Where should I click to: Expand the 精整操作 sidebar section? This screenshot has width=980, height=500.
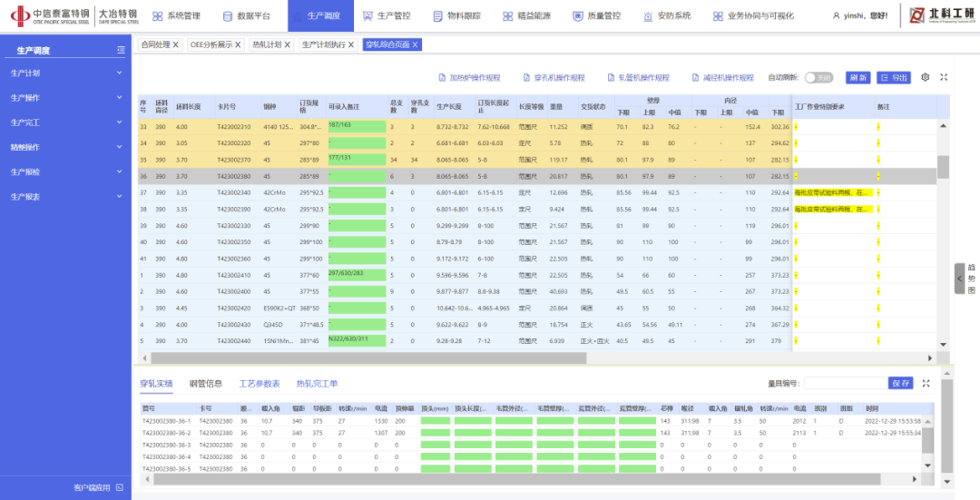65,147
